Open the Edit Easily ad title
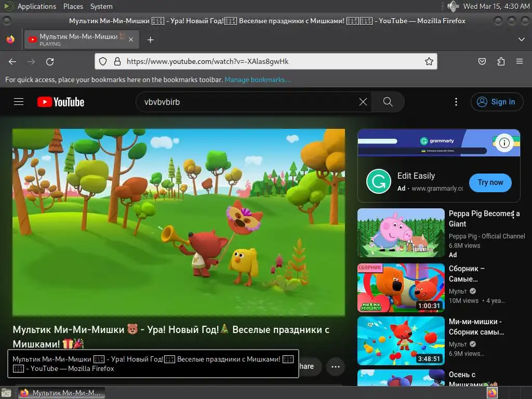This screenshot has height=399, width=532. [416, 176]
